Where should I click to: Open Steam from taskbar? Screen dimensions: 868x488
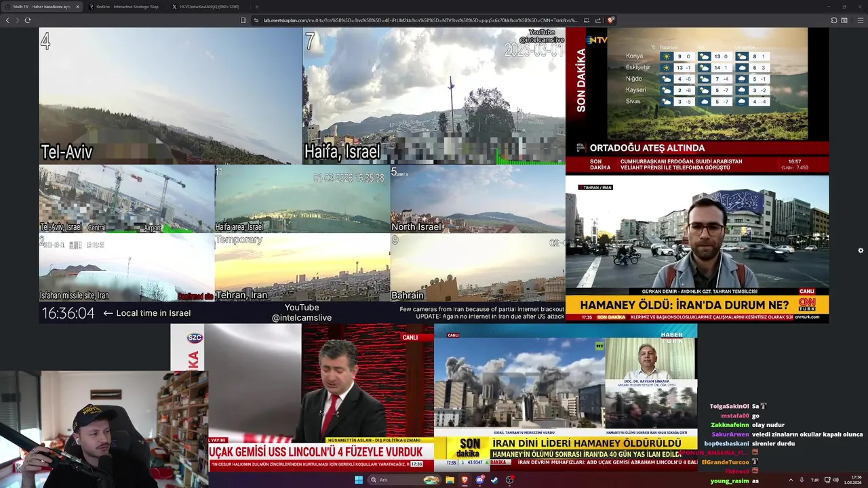pos(494,480)
